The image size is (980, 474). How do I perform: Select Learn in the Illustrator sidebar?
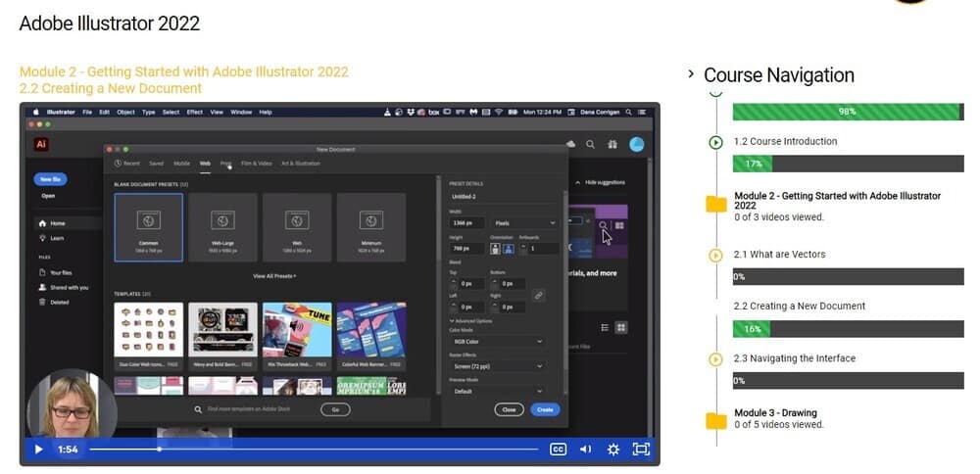click(57, 238)
